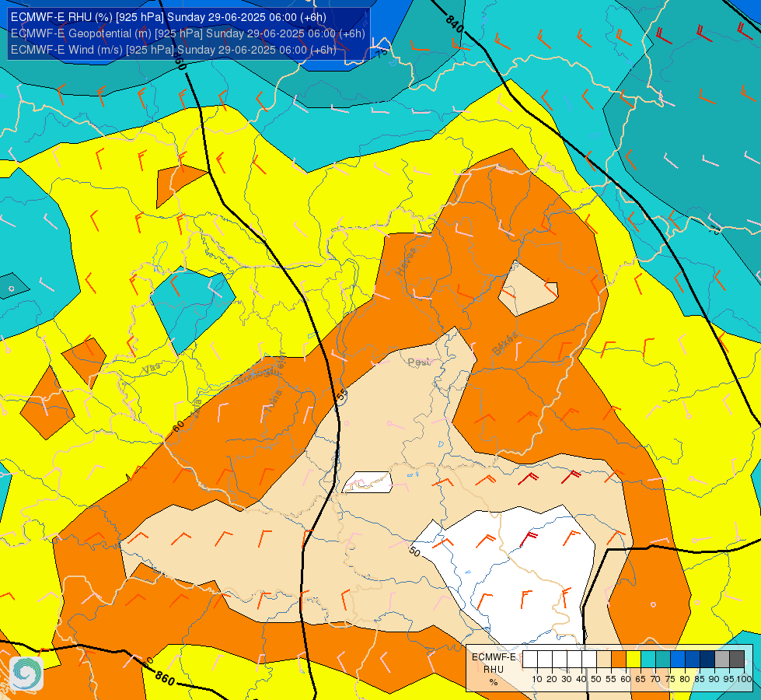The image size is (761, 700).
Task: Click the legend's % unit symbol
Action: pyautogui.click(x=494, y=683)
